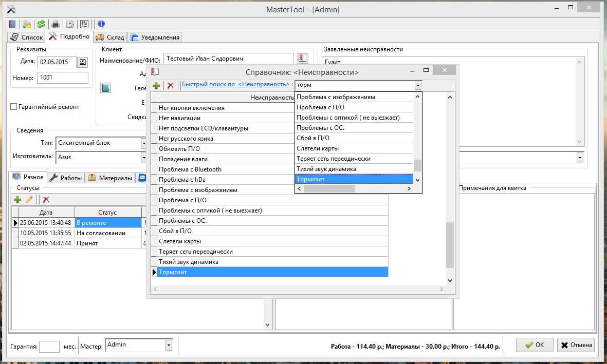
Task: Select the Работы tab
Action: [66, 178]
